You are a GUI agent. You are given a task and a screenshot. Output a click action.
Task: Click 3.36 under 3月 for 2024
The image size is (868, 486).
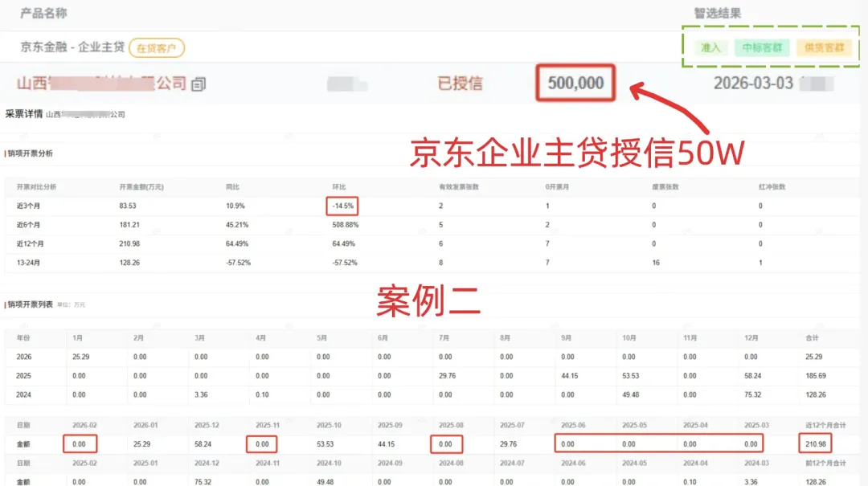tap(201, 394)
